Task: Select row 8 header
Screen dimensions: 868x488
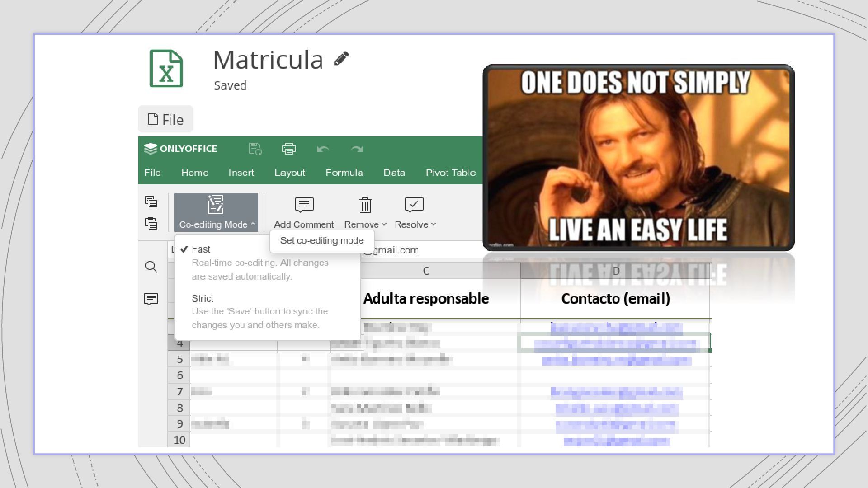Action: (x=179, y=408)
